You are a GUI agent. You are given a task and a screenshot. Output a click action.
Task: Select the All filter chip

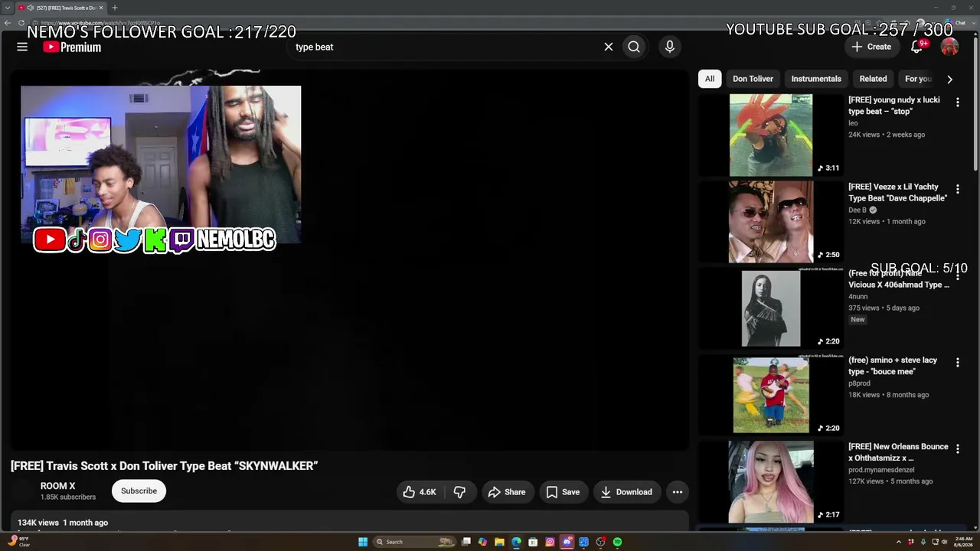710,79
